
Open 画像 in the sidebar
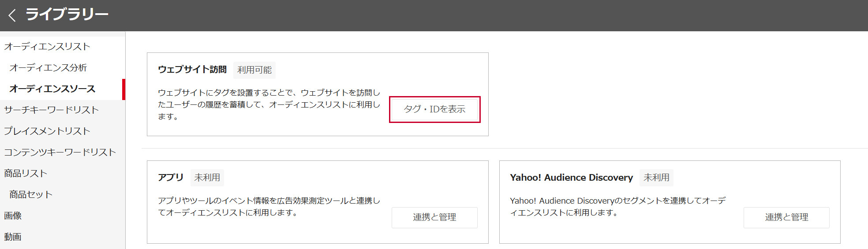13,216
